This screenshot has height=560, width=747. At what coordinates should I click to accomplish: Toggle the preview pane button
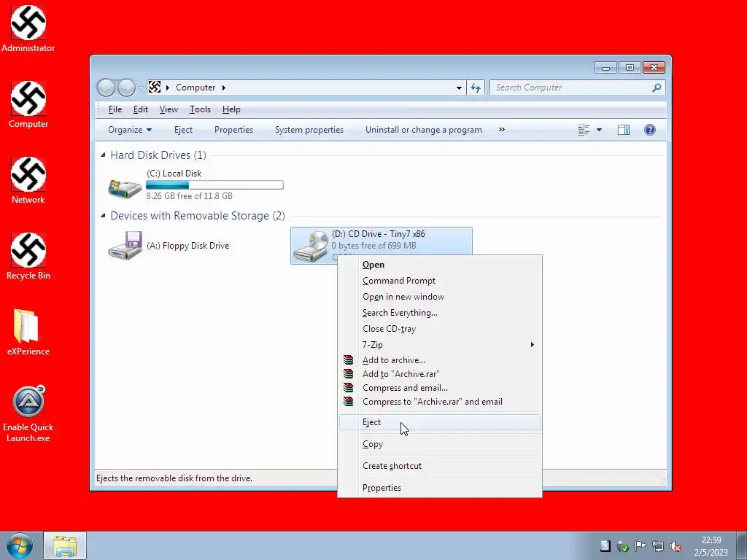pyautogui.click(x=623, y=130)
